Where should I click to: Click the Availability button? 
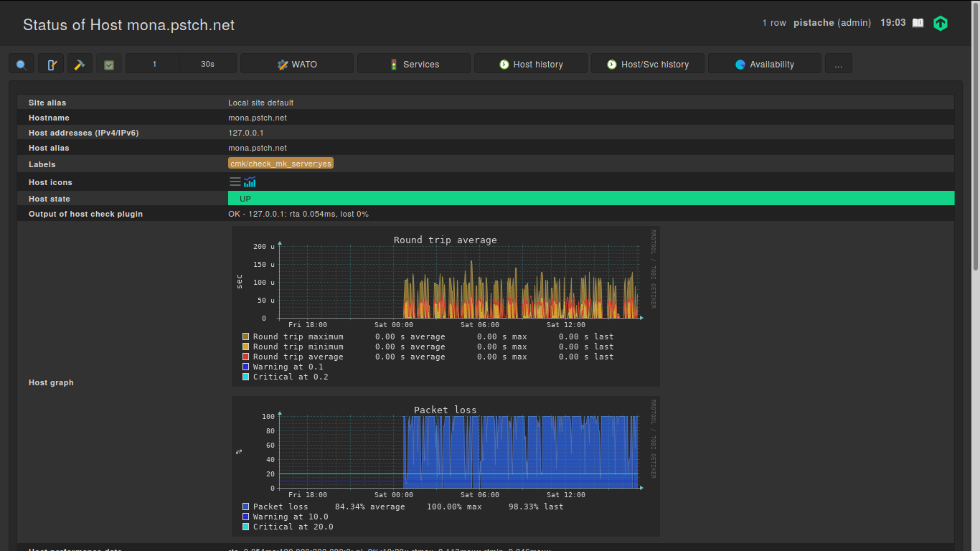click(x=765, y=64)
